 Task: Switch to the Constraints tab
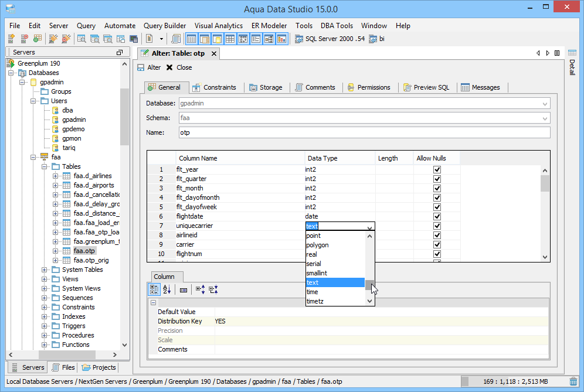tap(215, 87)
